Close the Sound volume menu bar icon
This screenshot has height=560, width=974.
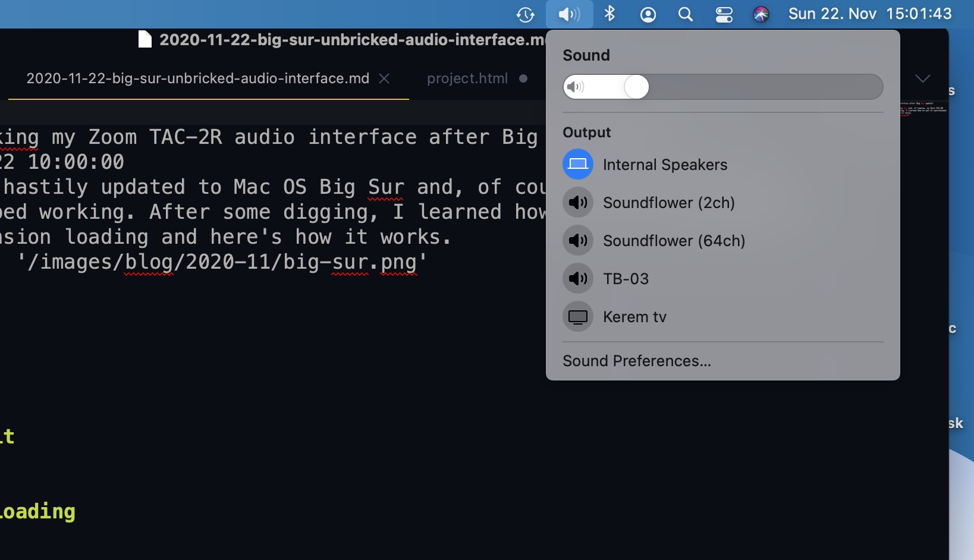click(x=569, y=14)
